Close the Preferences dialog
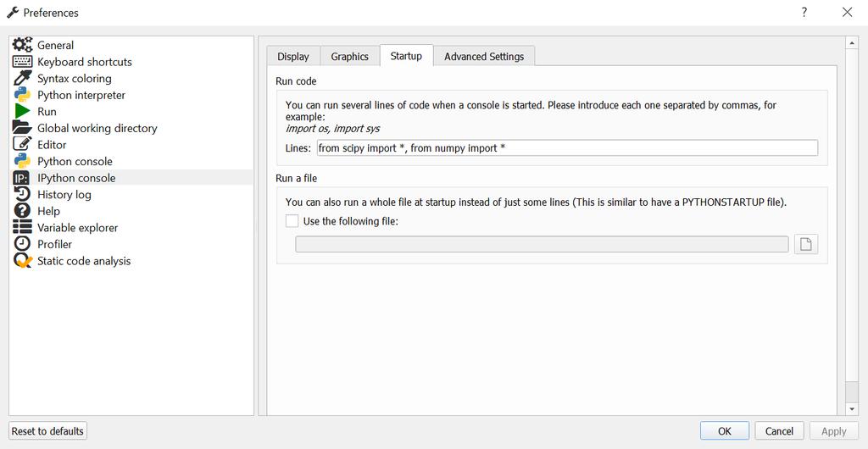The image size is (868, 449). [847, 12]
